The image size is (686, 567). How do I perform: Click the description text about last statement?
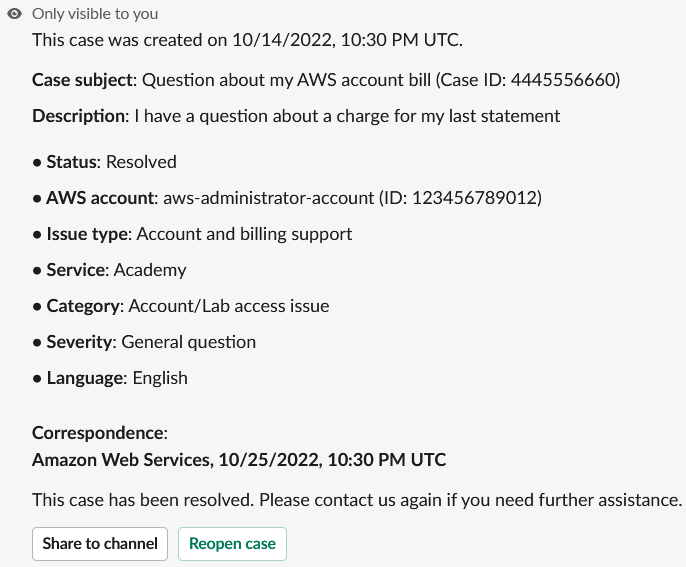point(347,116)
